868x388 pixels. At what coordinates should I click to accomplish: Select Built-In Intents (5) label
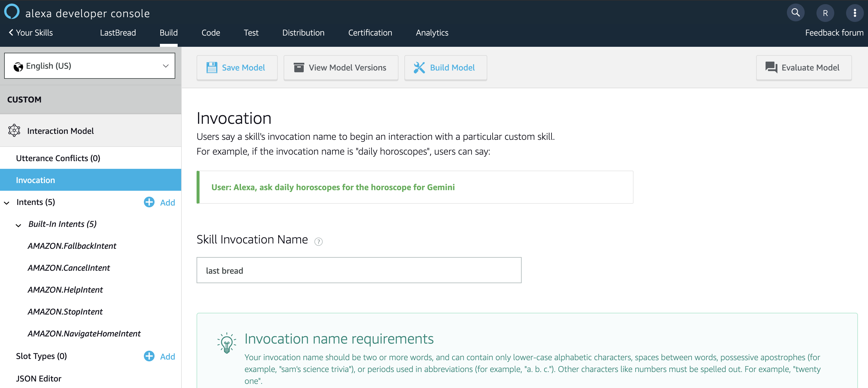pos(62,224)
